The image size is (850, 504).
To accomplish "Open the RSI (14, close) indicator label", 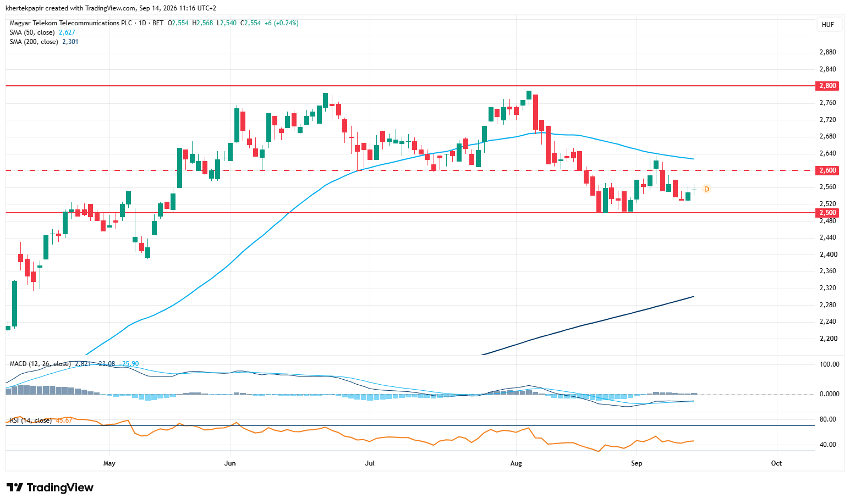I will point(31,420).
